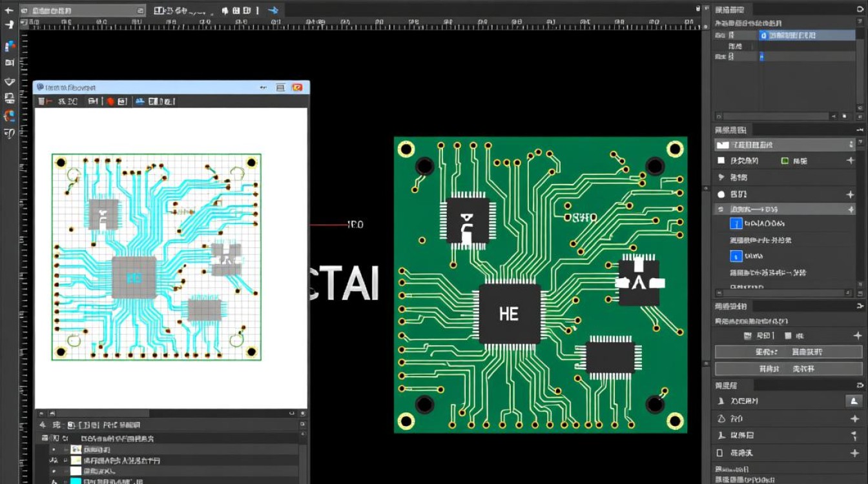Toggle the green checkbox in right layers panel
Viewport: 868px width, 484px height.
[x=785, y=161]
